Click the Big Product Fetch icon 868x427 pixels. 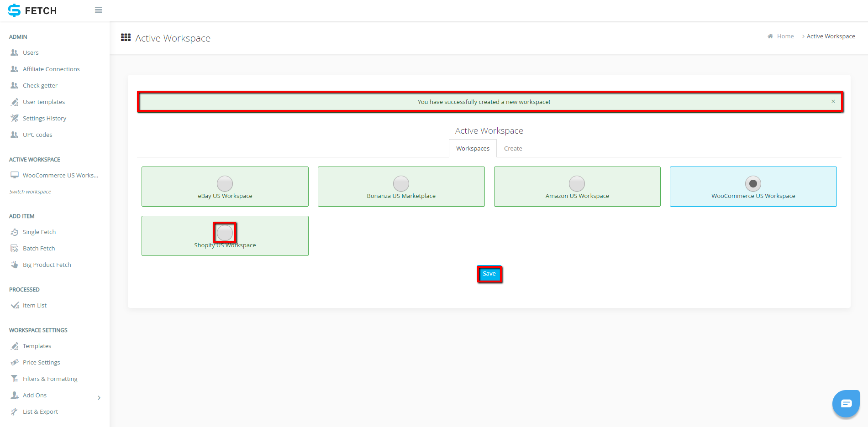[15, 265]
